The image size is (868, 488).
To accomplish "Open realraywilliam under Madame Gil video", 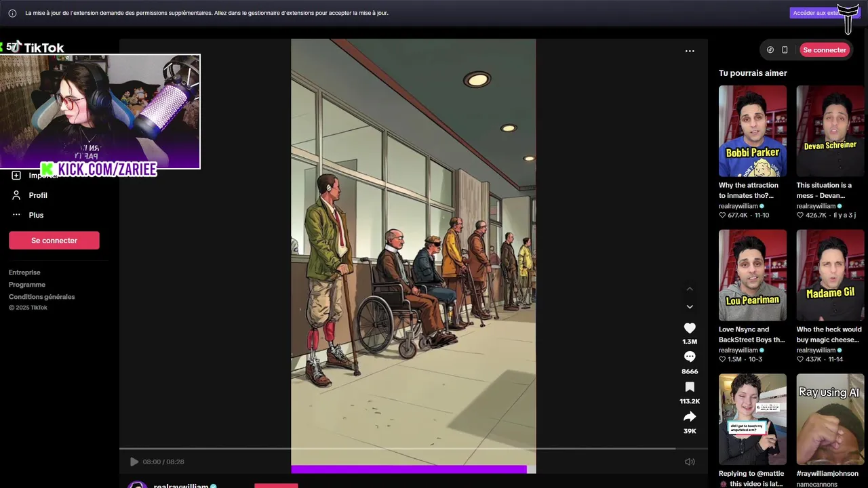I will 816,350.
